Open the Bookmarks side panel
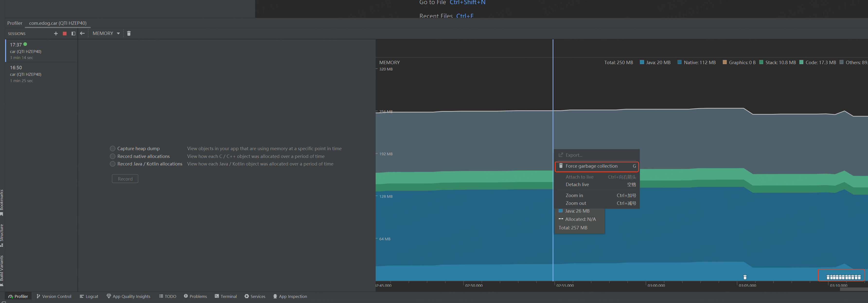868x303 pixels. pyautogui.click(x=2, y=203)
